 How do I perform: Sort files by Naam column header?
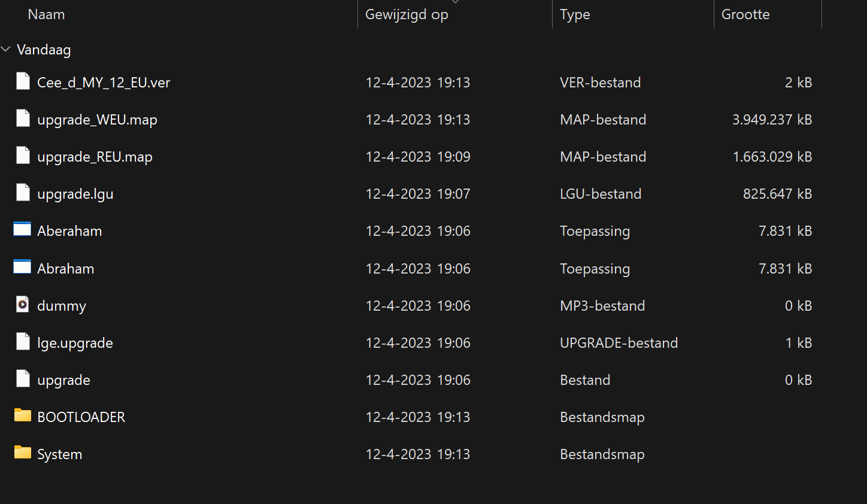(47, 14)
